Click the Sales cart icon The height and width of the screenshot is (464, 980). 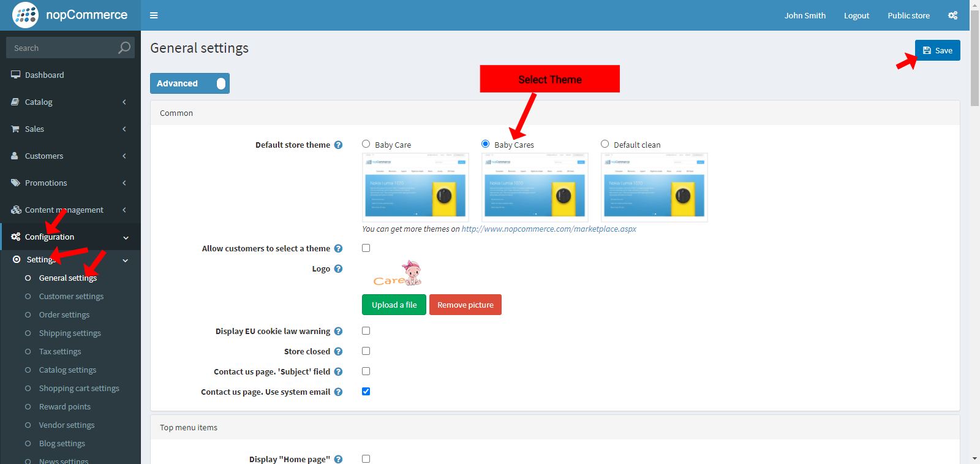tap(15, 129)
